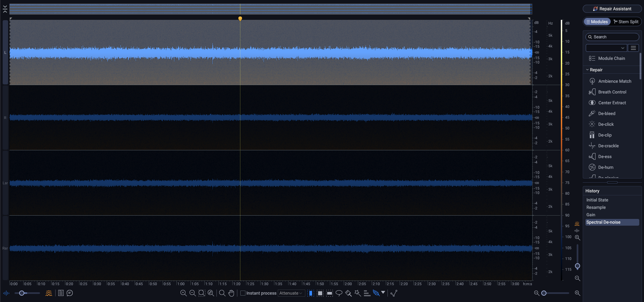Switch to the Stem Split tab
This screenshot has height=302, width=644.
point(626,22)
